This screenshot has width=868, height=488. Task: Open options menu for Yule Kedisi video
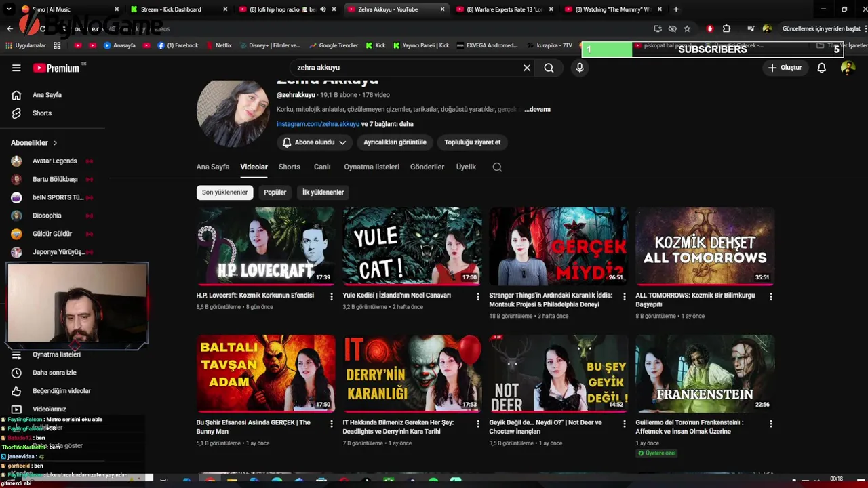pyautogui.click(x=477, y=296)
